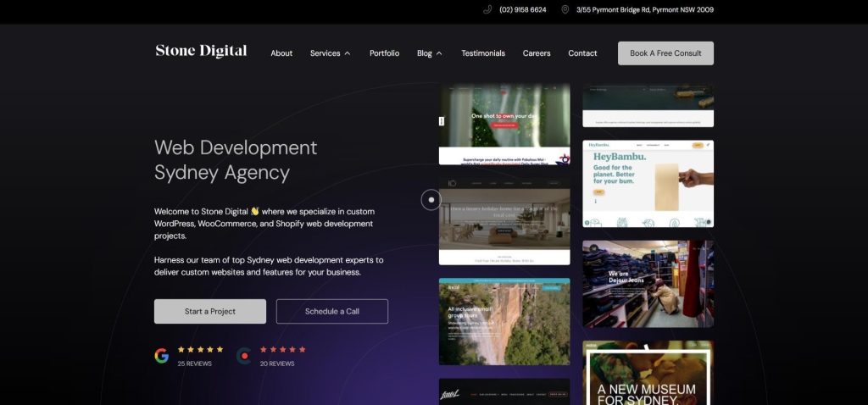Open the HeyBambu portfolio thumbnail
Viewport: 868px width, 405px height.
point(648,184)
